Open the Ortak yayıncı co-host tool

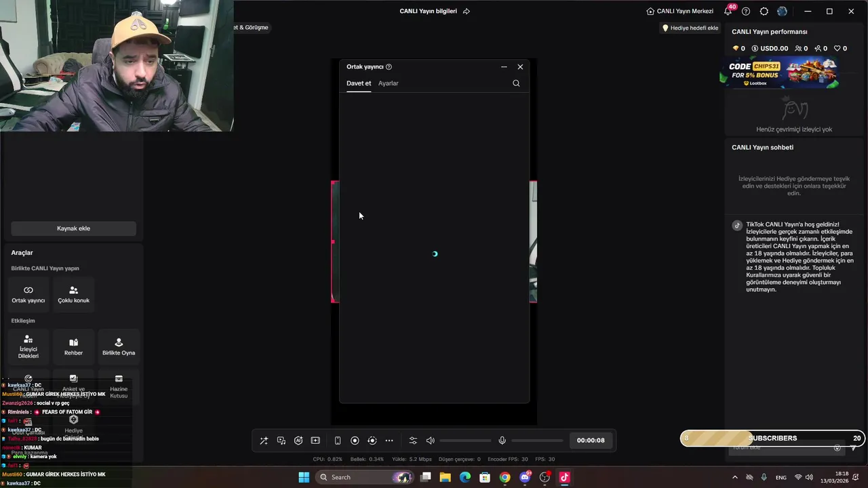click(x=28, y=294)
